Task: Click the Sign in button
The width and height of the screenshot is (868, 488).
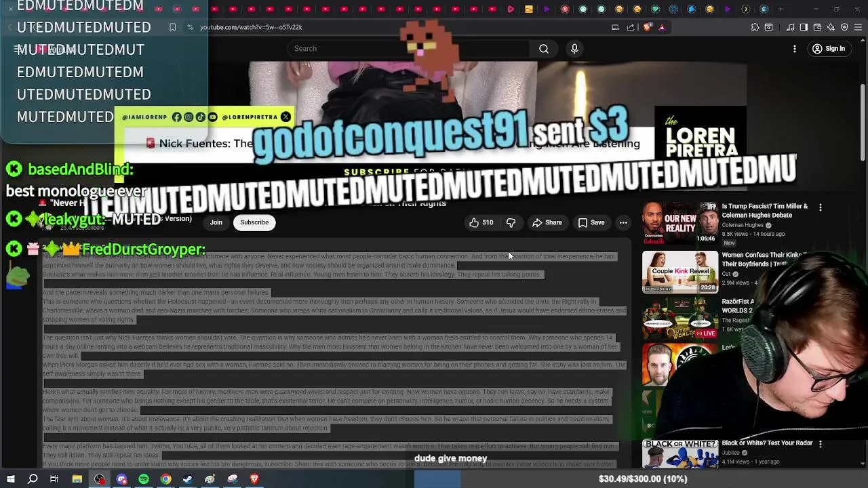Action: 829,49
